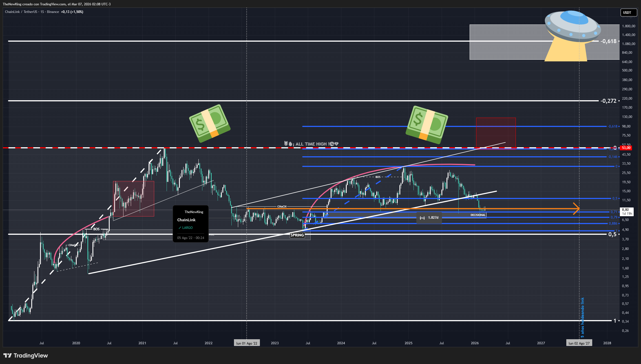Click the ALL TIME HIGH text label

pos(311,144)
